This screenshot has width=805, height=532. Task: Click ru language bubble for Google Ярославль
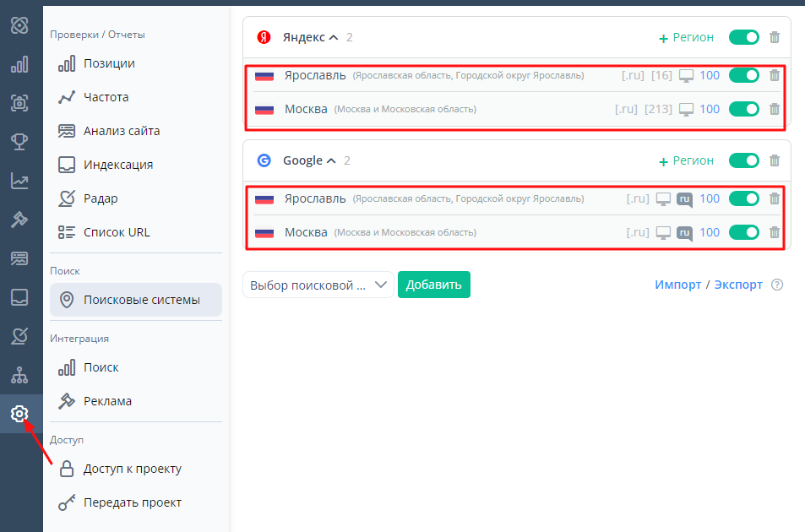pos(684,199)
